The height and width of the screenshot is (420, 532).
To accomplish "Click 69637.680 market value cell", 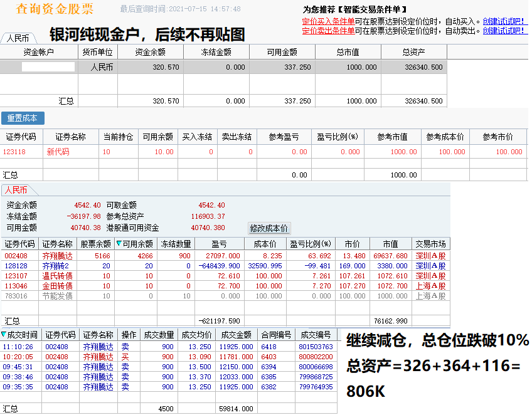I will point(390,256).
